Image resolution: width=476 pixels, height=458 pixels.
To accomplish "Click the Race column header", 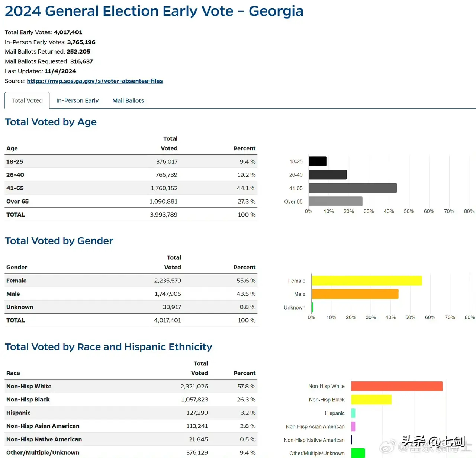I will pos(13,373).
